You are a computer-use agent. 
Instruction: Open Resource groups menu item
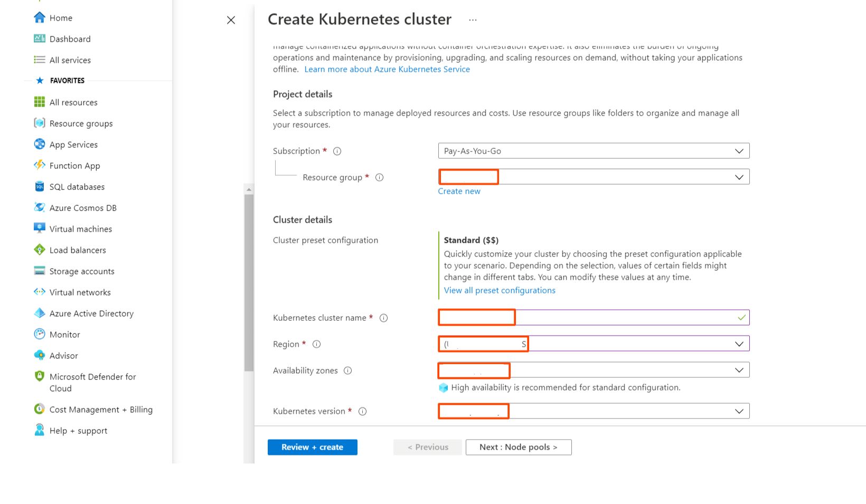pos(81,123)
